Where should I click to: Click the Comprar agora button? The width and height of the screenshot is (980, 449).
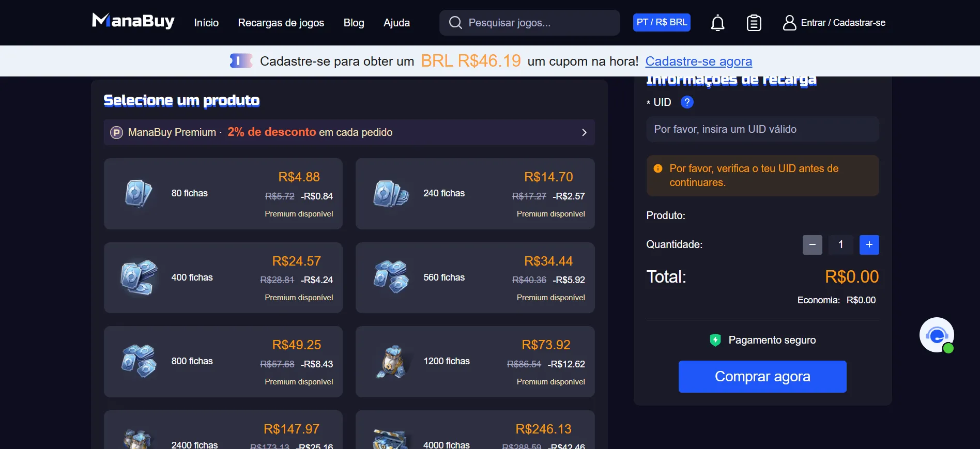tap(762, 377)
